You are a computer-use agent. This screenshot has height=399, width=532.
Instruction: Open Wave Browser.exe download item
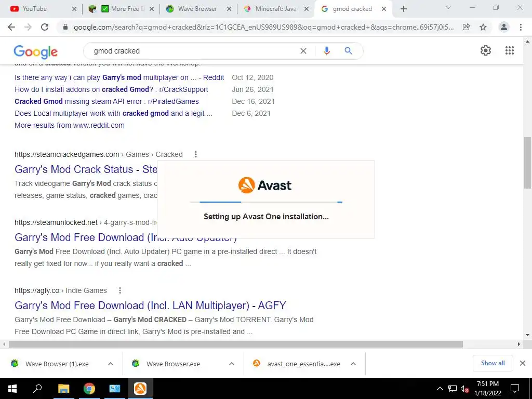[x=172, y=364]
